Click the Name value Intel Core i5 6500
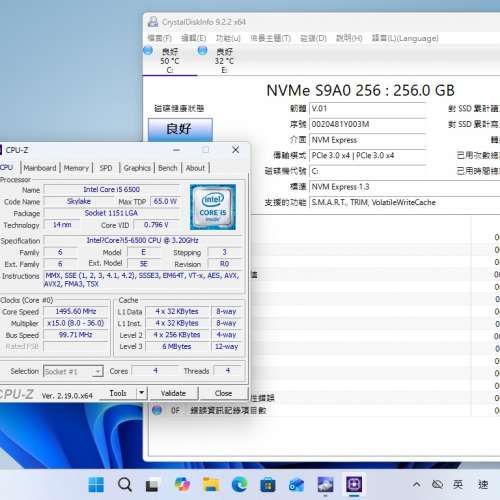 click(112, 189)
